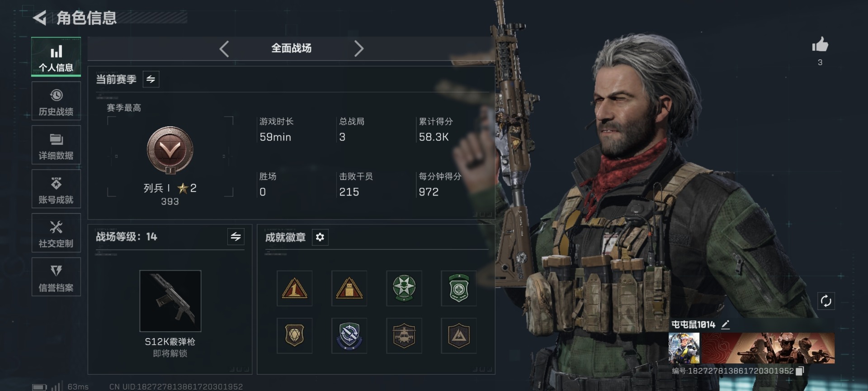Select the helicopter achievement badge
Viewport: 868px width, 391px height.
pos(404,336)
